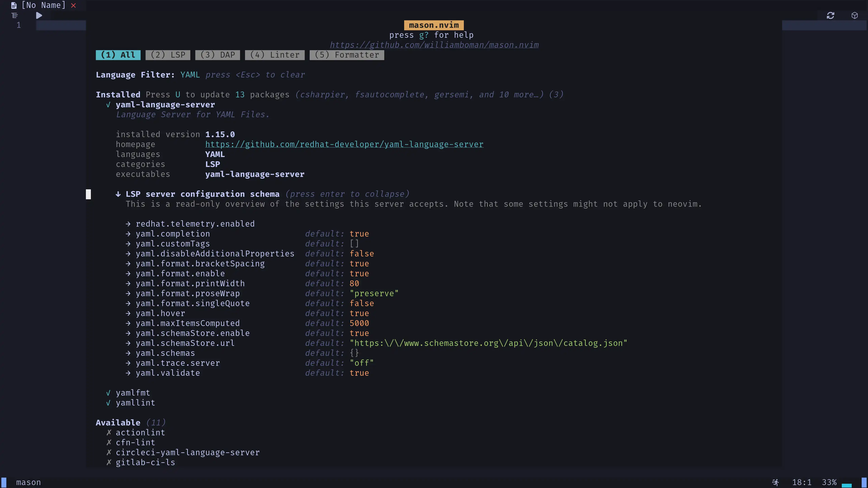Click line number 1 in the gutter
868x488 pixels.
(19, 25)
